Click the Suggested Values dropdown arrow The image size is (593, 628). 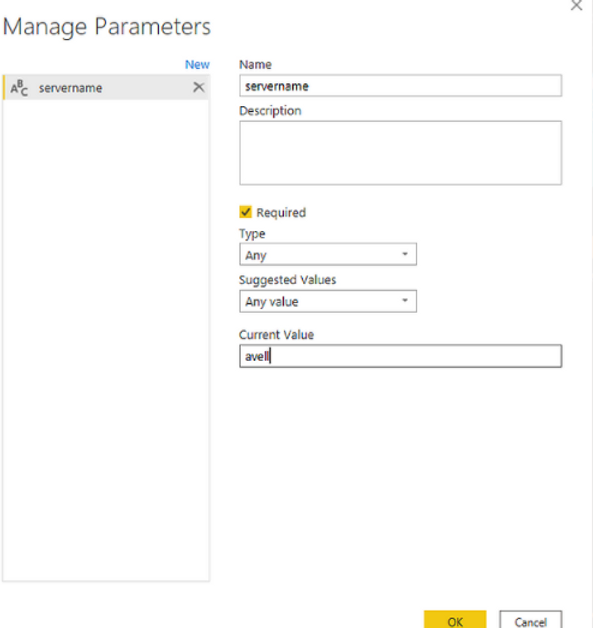pos(405,300)
